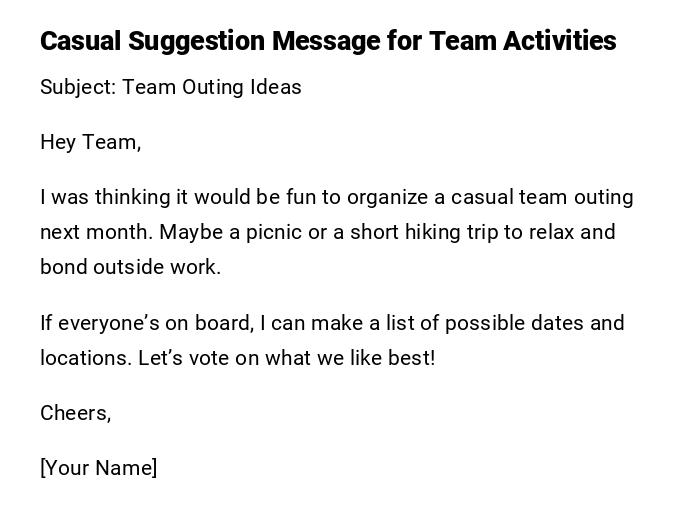700x530 pixels.
Task: Click the "Cheers," sign-off
Action: coord(75,413)
